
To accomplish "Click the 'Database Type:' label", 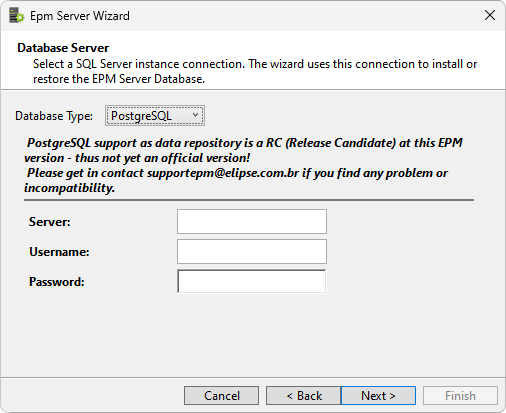I will tap(54, 116).
